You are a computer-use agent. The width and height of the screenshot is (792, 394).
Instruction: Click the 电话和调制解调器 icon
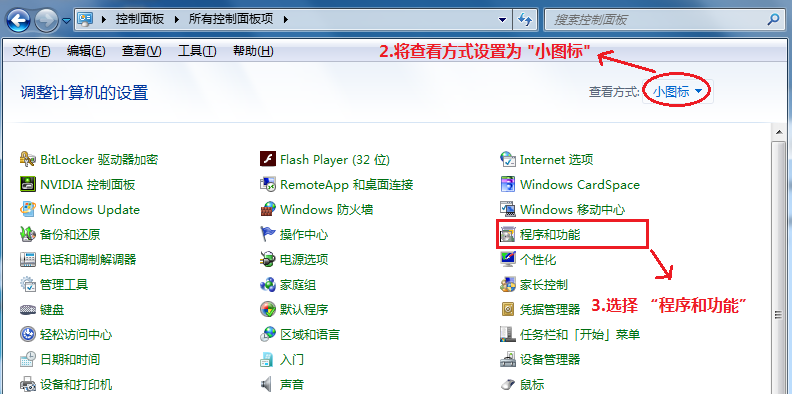[x=28, y=259]
